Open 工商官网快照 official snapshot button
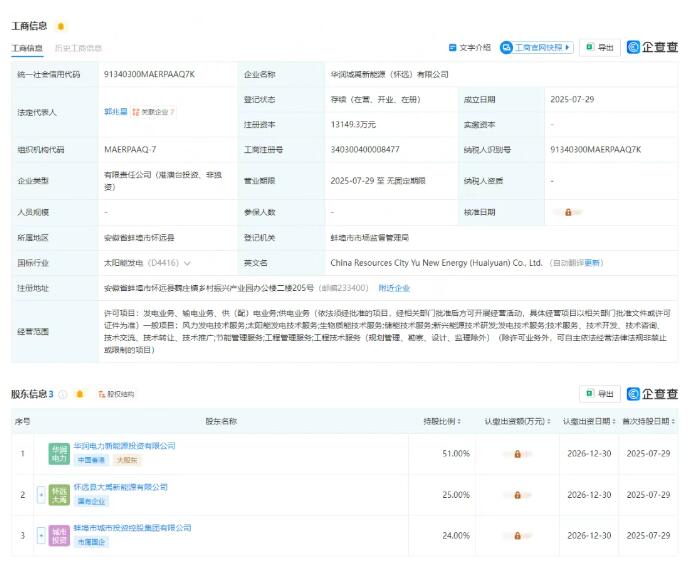 coord(536,47)
